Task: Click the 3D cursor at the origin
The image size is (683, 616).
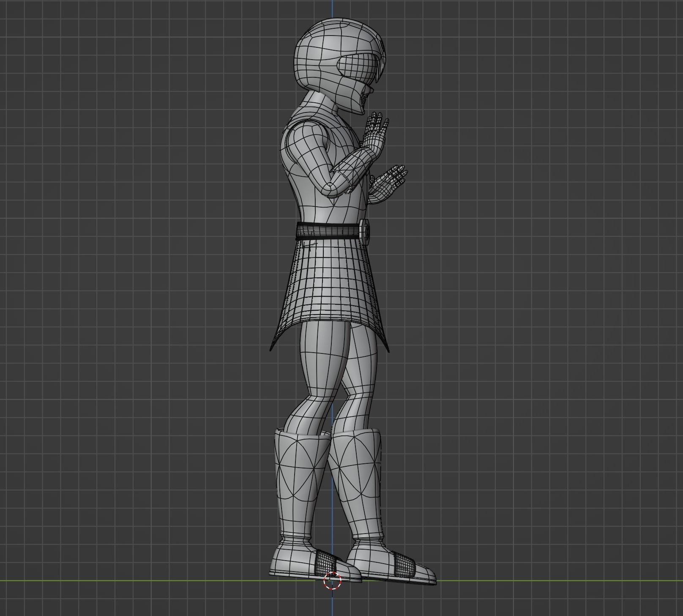Action: (332, 580)
